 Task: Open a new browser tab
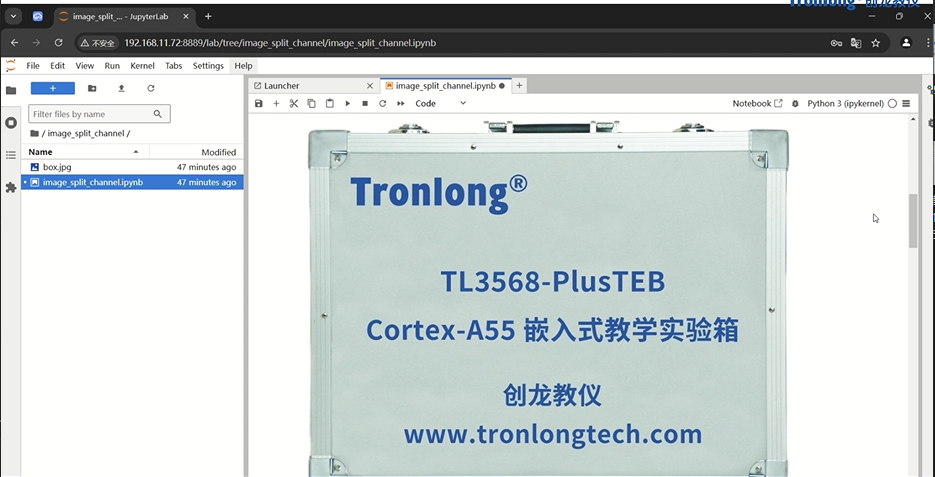[208, 17]
